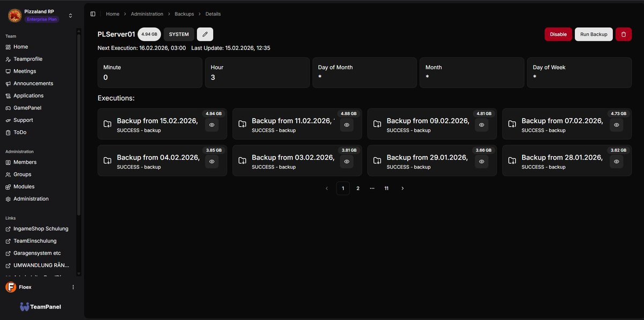Image resolution: width=644 pixels, height=320 pixels.
Task: Open the Floex three-dot menu
Action: pyautogui.click(x=73, y=287)
